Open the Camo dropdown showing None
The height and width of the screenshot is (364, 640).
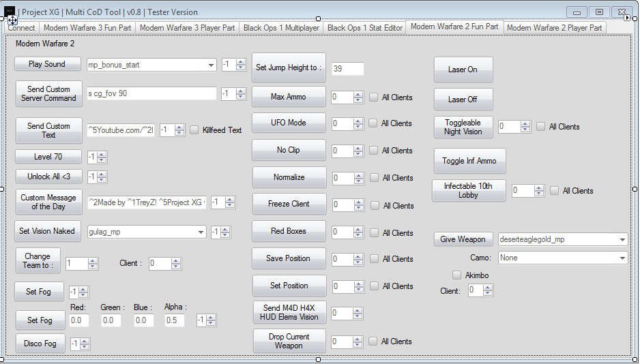(563, 258)
